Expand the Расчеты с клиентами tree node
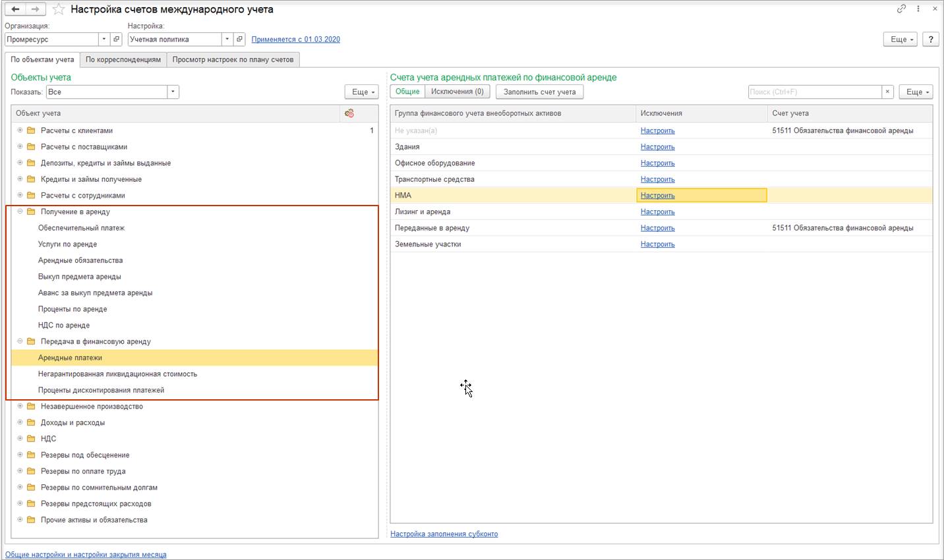Image resolution: width=944 pixels, height=560 pixels. 20,130
